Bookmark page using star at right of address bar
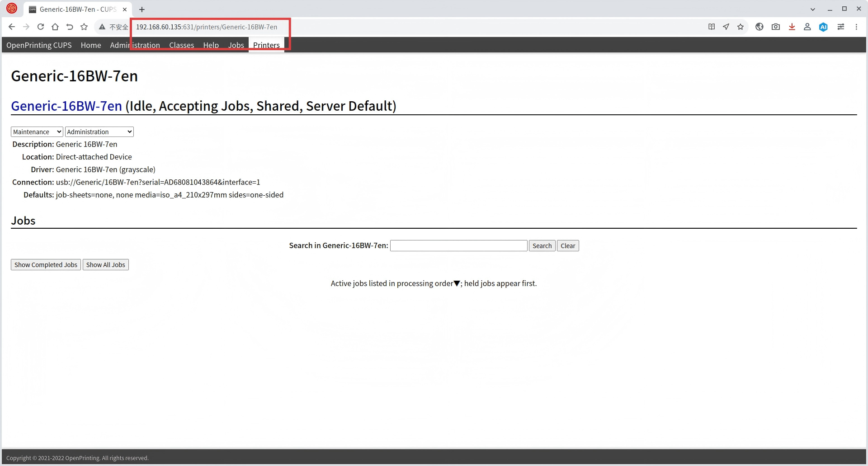Screen dimensions: 868x466 pos(741,27)
